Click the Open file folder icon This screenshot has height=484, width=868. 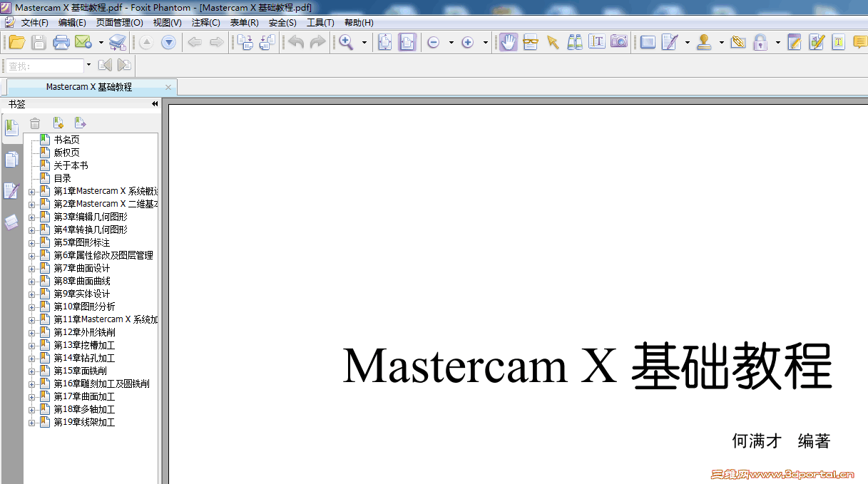16,43
